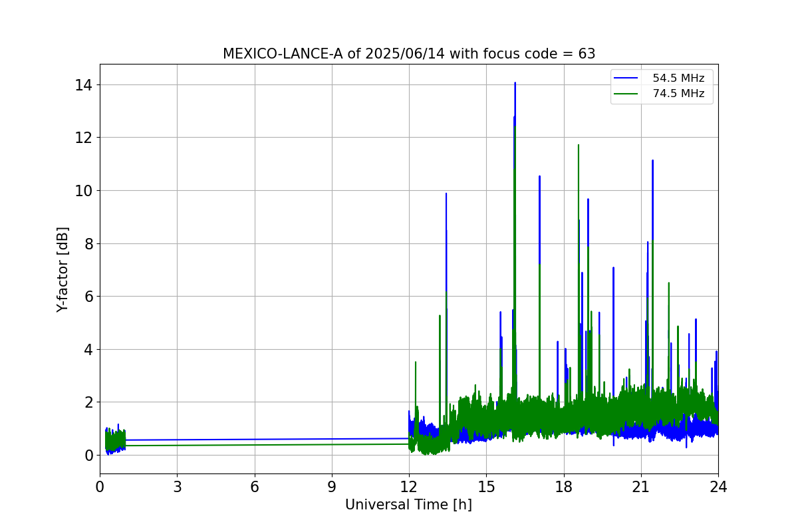Screen dimensions: 798x532
Task: Click x-axis tick label 3
Action: click(x=177, y=487)
